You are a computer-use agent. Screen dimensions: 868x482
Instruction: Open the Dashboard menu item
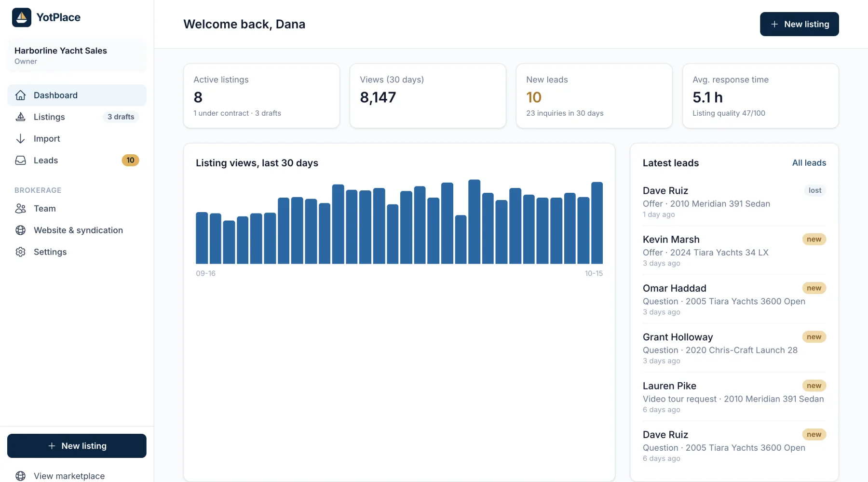(77, 95)
